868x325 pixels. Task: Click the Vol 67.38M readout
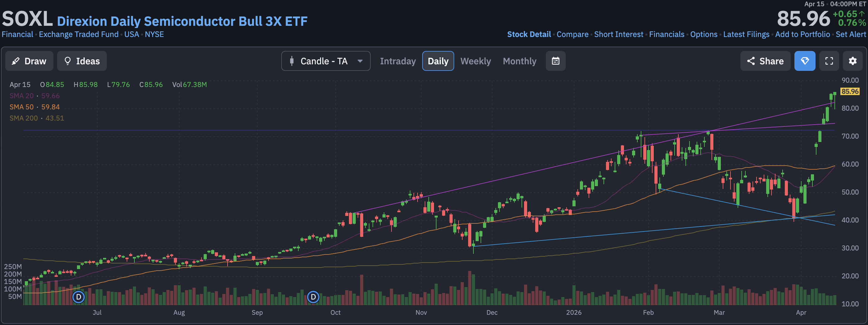click(189, 85)
